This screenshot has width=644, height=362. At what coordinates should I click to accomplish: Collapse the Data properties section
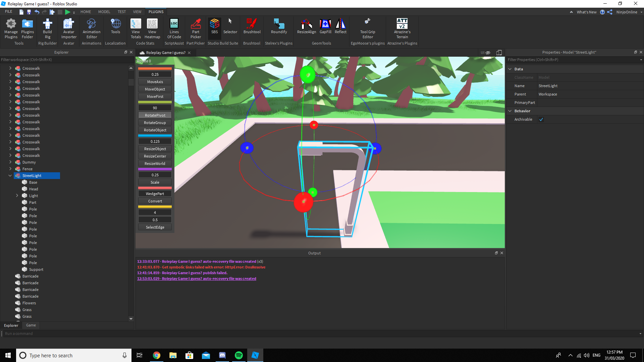510,69
